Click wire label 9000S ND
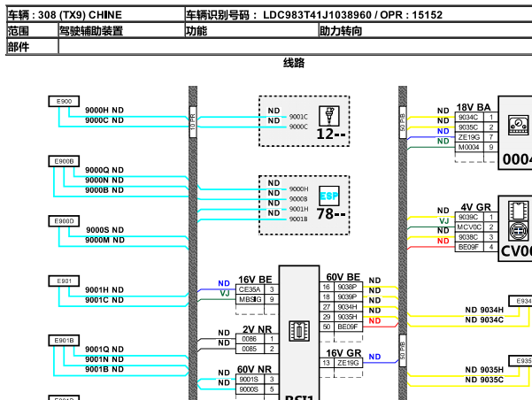532x400 pixels. 104,230
